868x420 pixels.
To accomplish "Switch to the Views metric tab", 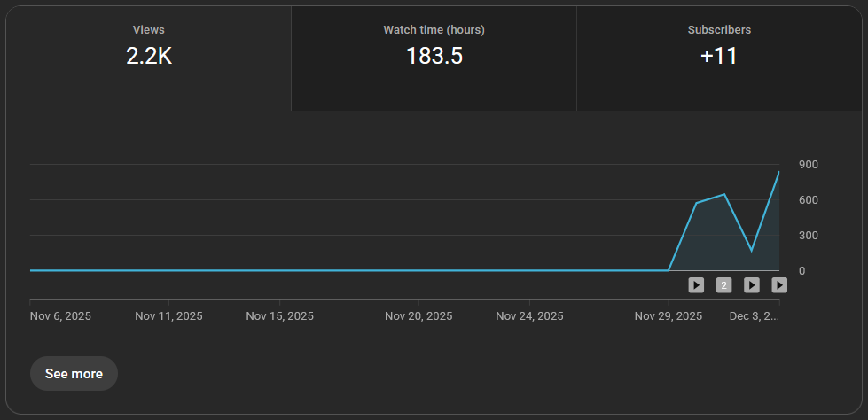I will click(148, 58).
